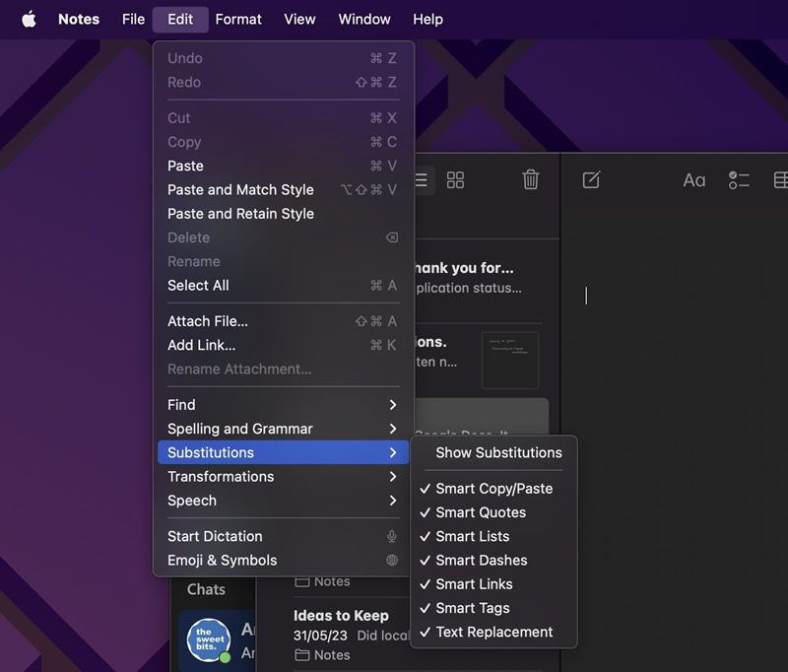Click the trash delete note icon
Viewport: 788px width, 672px height.
click(x=530, y=179)
